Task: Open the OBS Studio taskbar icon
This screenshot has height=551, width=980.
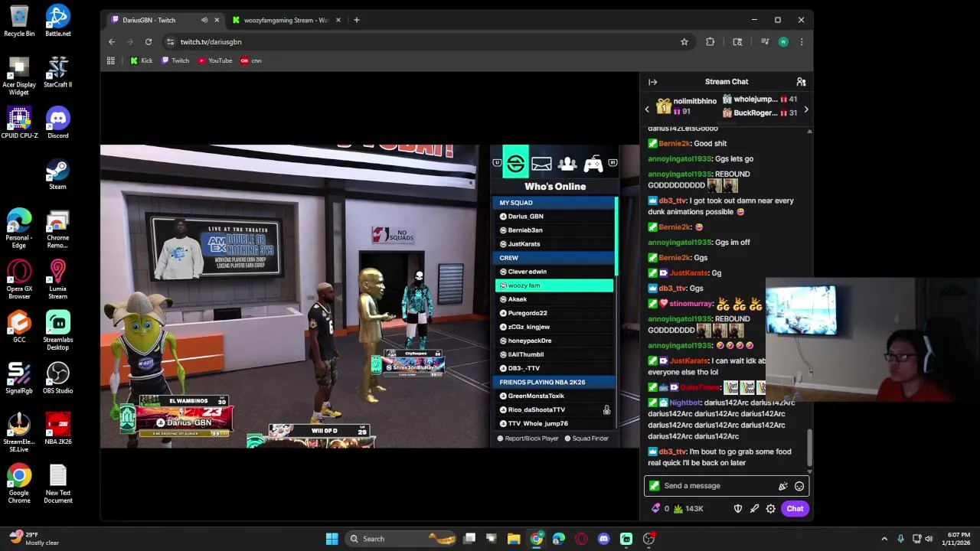Action: (648, 539)
